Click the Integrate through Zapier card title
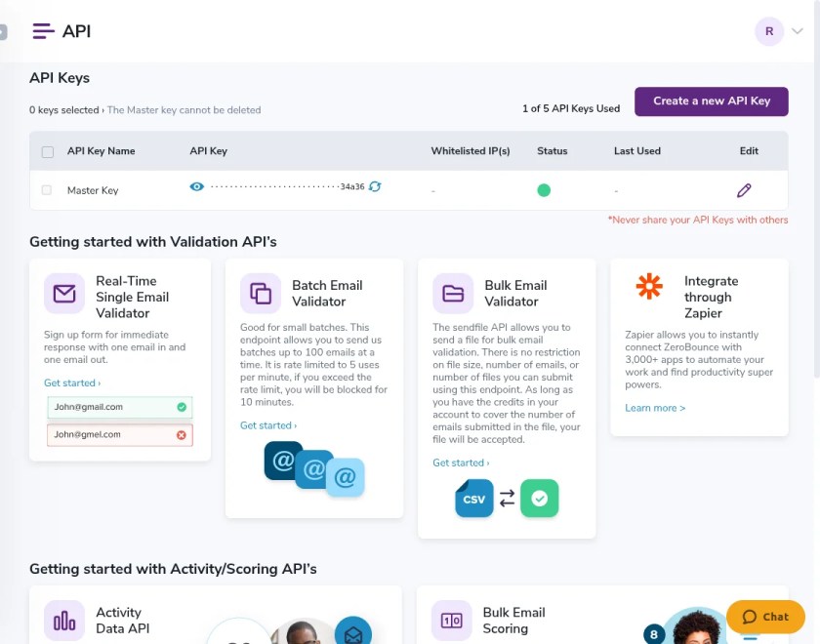 click(x=712, y=297)
